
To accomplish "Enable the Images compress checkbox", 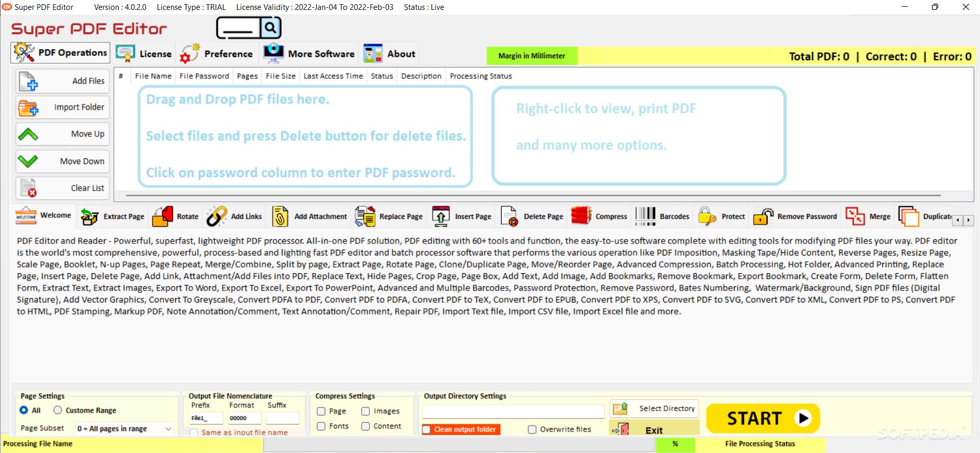I will coord(365,411).
